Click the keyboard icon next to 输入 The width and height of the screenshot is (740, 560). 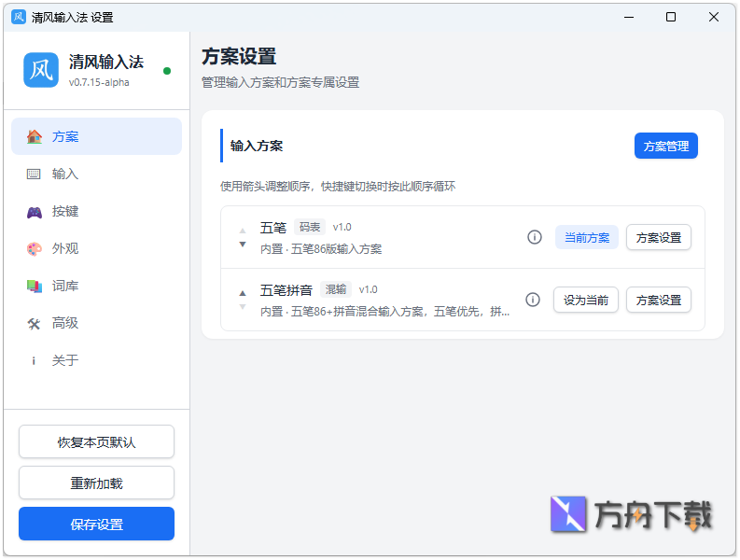pyautogui.click(x=34, y=175)
